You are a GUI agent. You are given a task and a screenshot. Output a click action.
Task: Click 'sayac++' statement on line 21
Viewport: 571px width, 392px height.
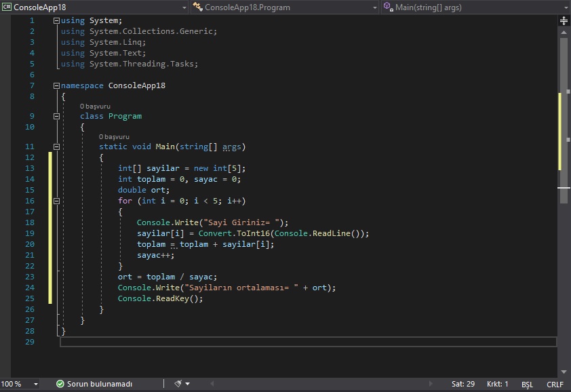[x=155, y=256]
